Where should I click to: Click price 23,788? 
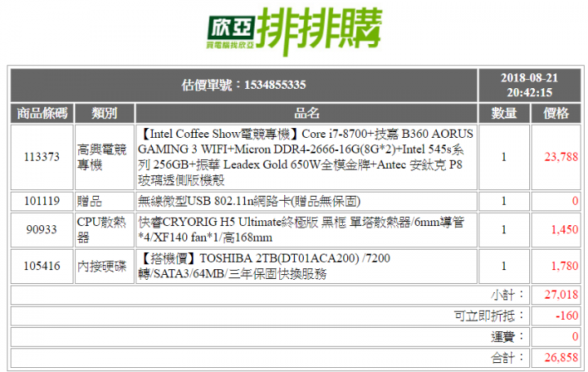click(561, 157)
